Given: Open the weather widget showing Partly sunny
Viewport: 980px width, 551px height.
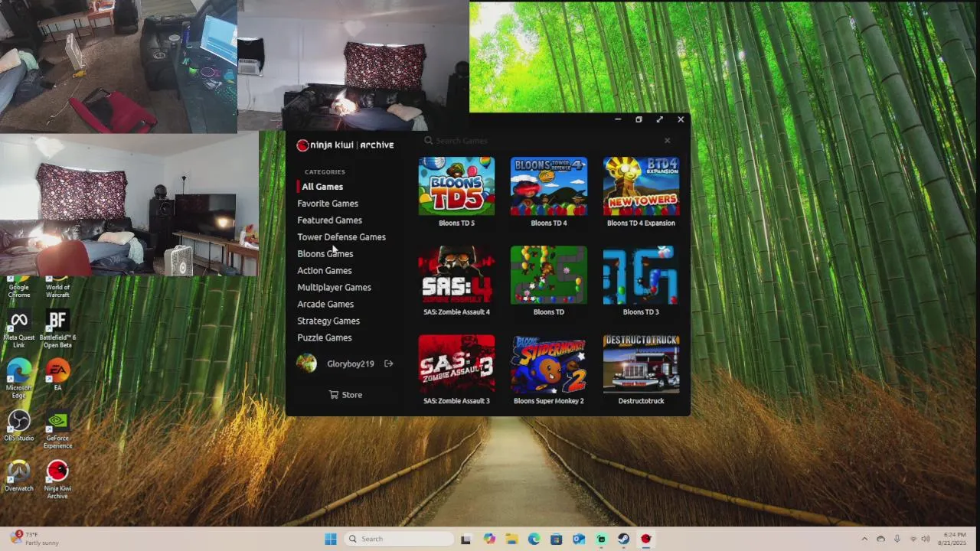Looking at the screenshot, I should pos(34,539).
